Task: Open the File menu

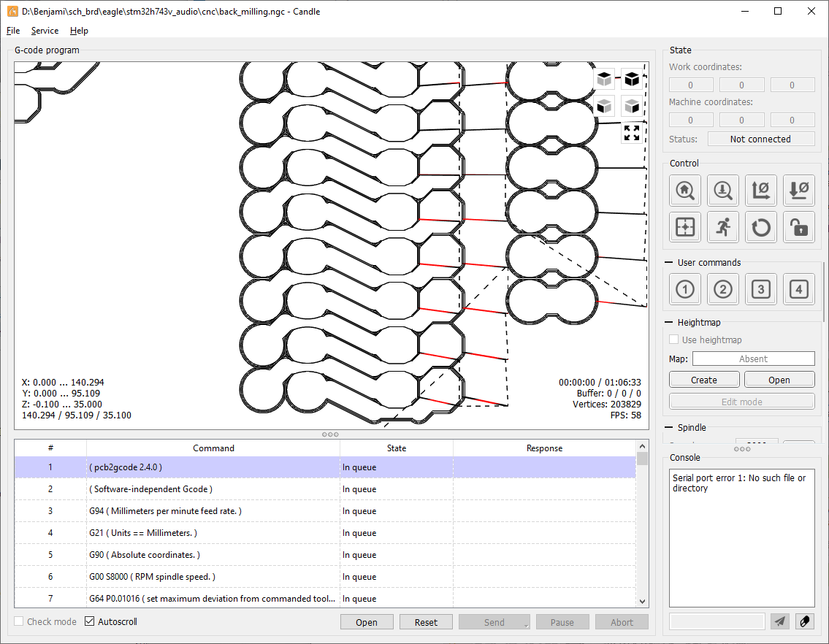Action: 13,31
